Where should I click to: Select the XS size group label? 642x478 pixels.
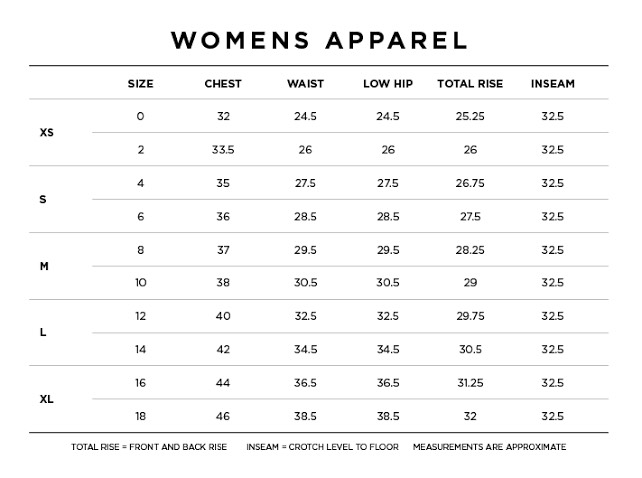click(47, 132)
